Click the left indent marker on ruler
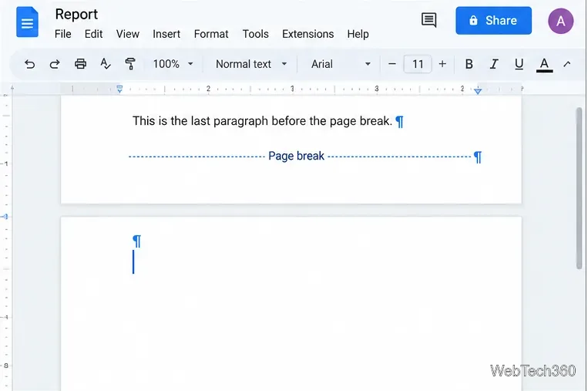588x391 pixels. (x=119, y=89)
